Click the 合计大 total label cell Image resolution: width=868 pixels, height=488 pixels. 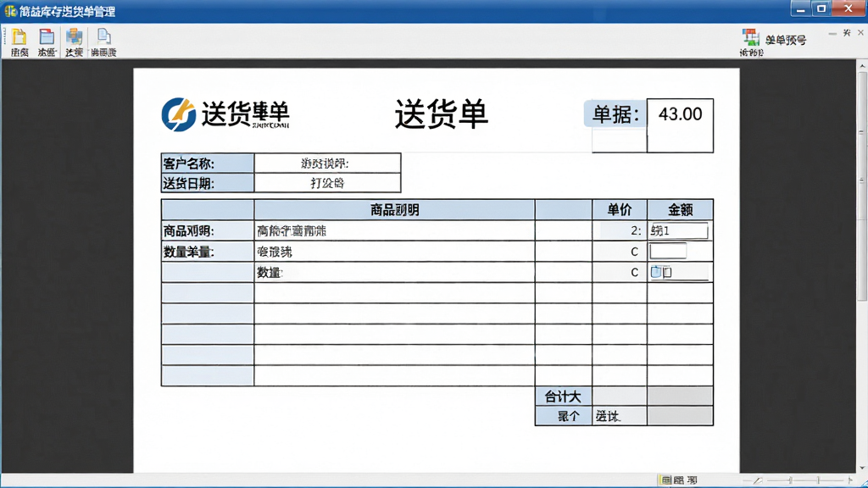coord(563,396)
